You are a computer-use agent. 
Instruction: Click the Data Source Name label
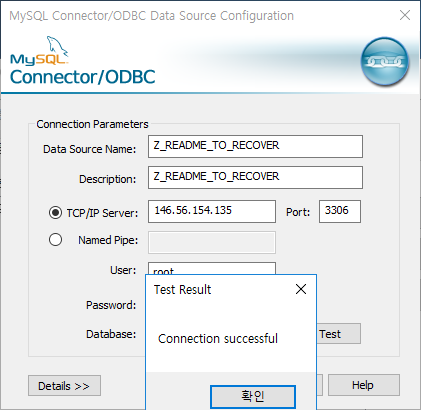(x=90, y=149)
